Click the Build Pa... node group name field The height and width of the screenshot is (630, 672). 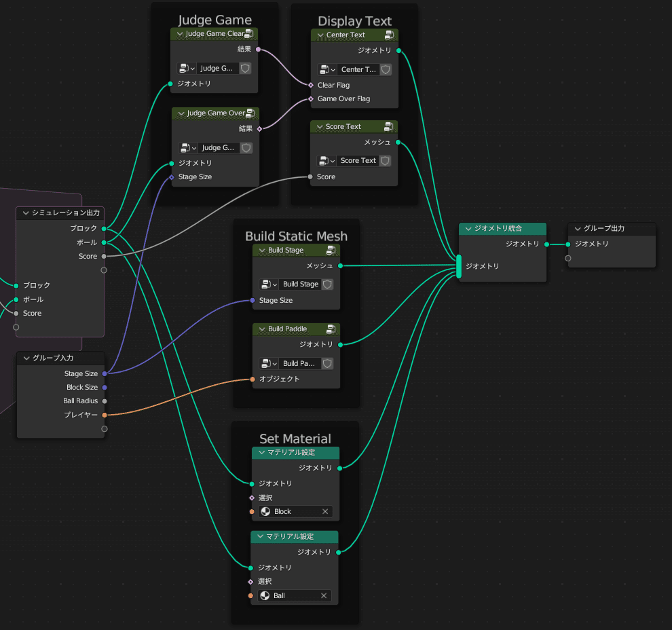pyautogui.click(x=300, y=363)
